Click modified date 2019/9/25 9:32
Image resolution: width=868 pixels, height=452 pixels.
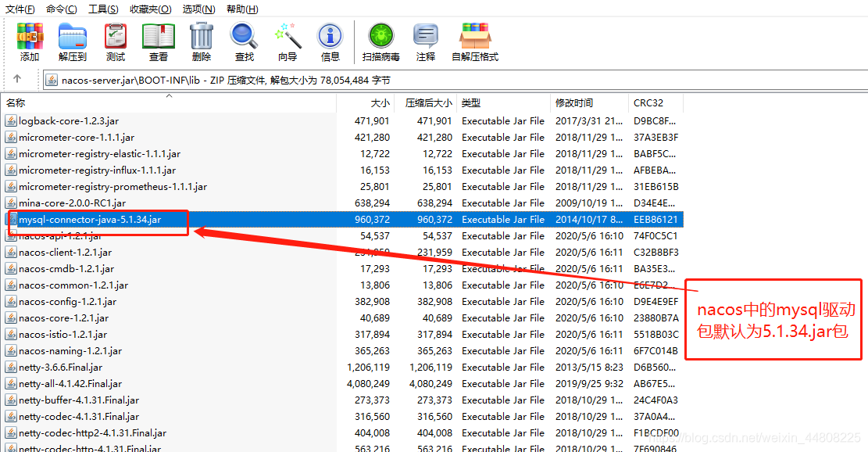pyautogui.click(x=589, y=384)
